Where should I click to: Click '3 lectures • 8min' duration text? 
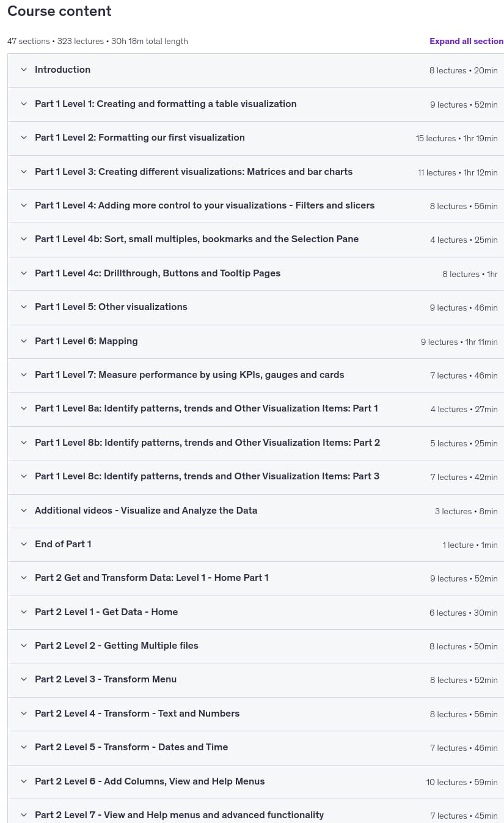click(466, 511)
